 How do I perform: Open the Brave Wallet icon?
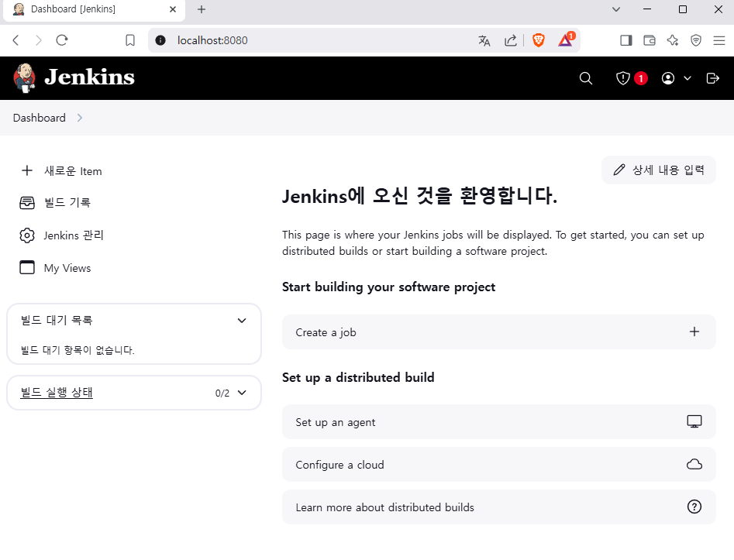(650, 40)
